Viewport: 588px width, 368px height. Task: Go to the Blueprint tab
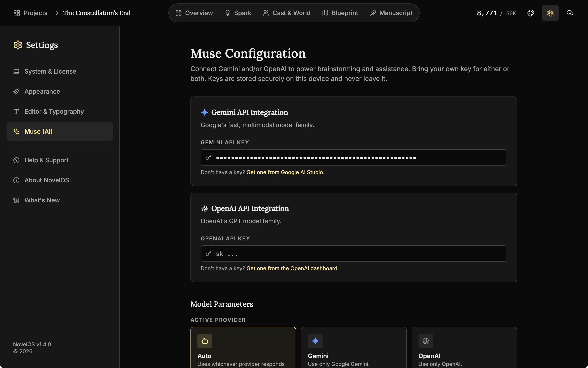[340, 13]
